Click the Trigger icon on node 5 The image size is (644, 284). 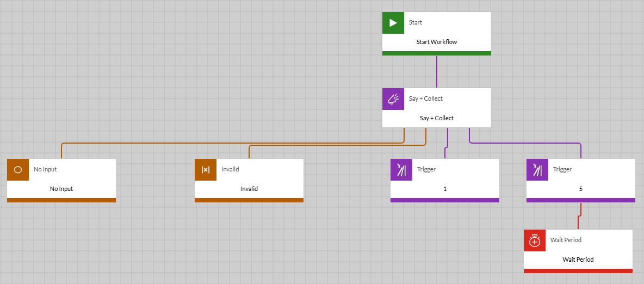(537, 170)
